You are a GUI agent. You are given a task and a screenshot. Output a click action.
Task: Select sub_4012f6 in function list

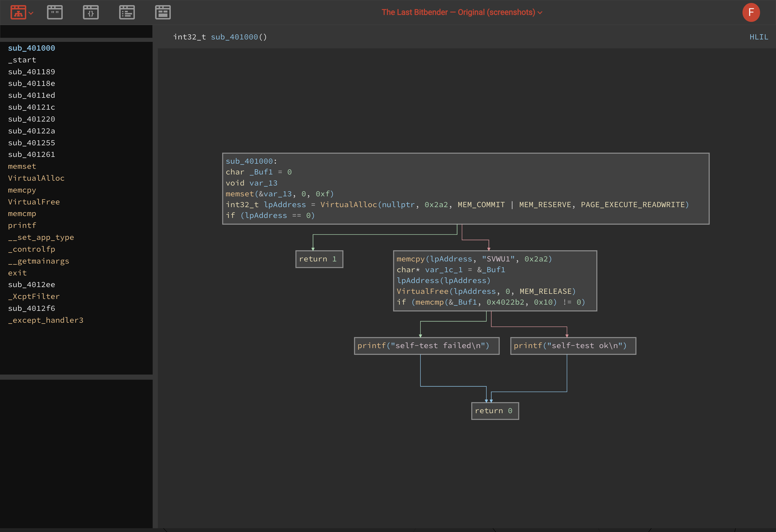coord(31,308)
